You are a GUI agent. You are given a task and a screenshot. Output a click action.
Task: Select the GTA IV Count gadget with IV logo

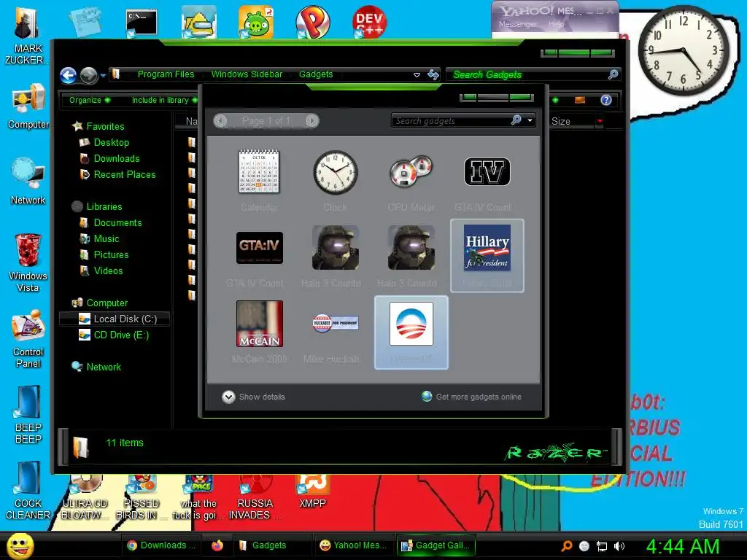tap(487, 171)
